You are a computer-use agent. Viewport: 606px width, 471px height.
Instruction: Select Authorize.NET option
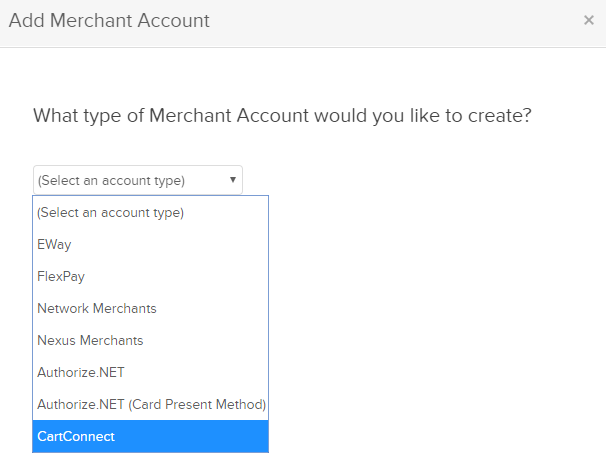(150, 372)
